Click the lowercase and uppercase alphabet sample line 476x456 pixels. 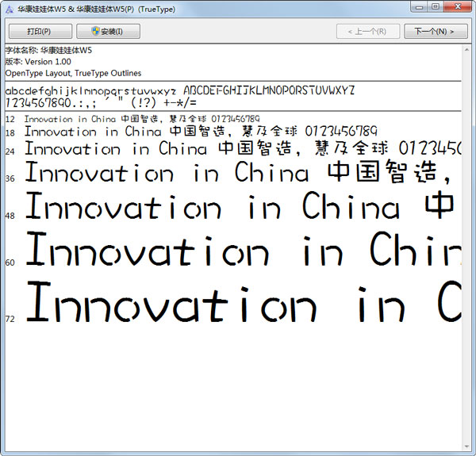180,90
